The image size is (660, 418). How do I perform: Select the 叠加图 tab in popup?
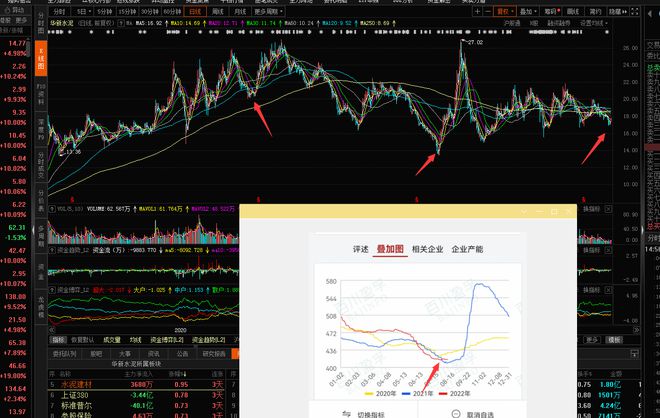(x=390, y=249)
